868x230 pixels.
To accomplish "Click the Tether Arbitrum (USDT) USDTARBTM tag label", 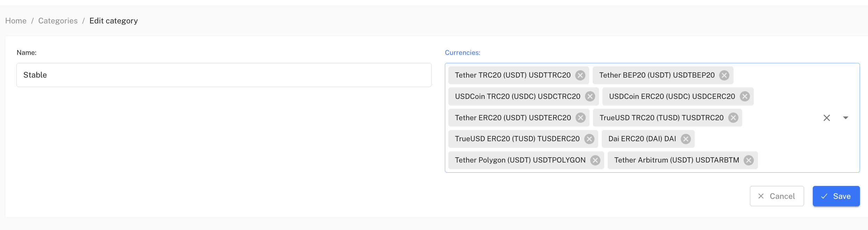I will coord(677,160).
